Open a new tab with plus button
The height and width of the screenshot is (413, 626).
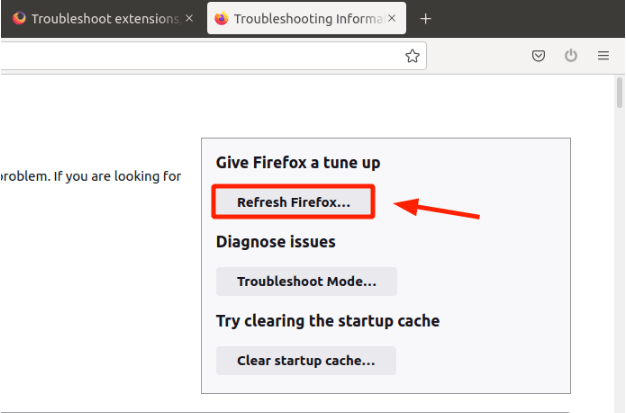426,19
